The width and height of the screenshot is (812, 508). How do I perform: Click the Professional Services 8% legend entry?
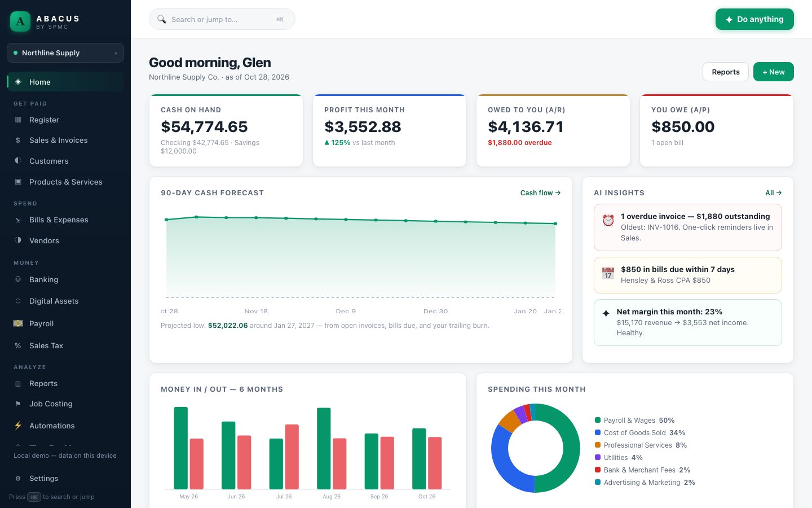[x=641, y=445]
